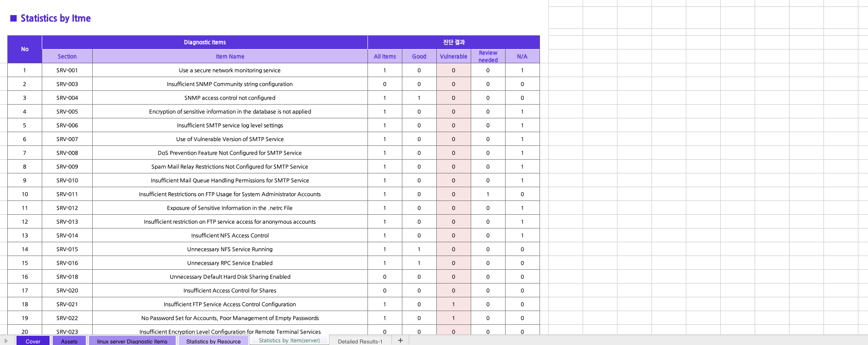Click the sheet tab scroll arrow

pos(6,341)
